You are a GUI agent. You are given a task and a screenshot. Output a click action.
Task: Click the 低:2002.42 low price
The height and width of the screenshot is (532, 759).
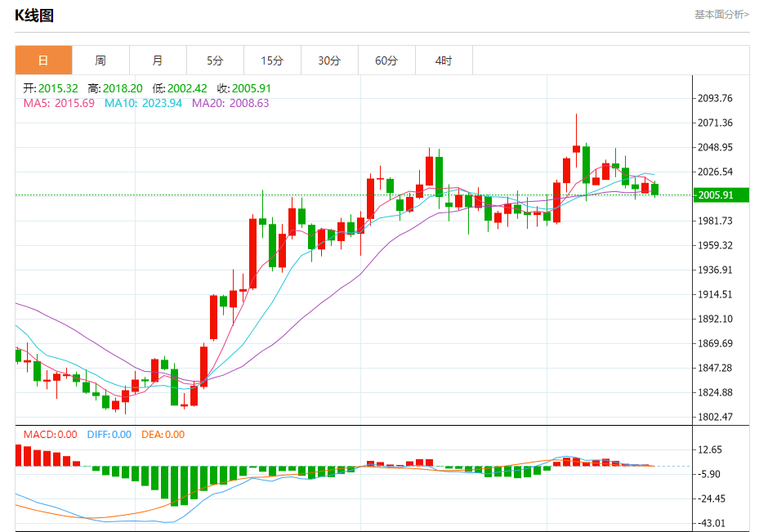[180, 88]
